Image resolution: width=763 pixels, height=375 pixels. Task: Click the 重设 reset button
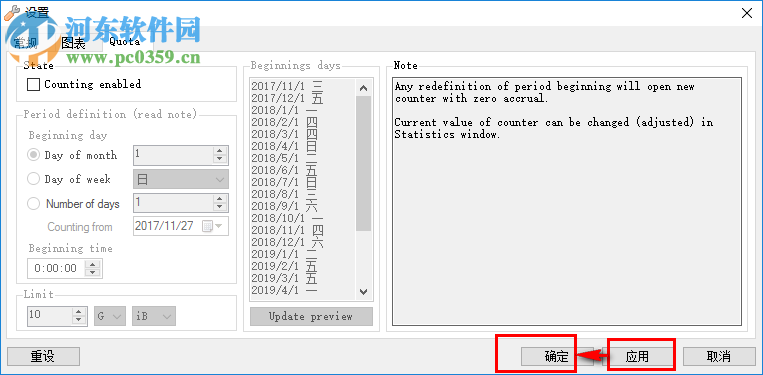coord(43,357)
